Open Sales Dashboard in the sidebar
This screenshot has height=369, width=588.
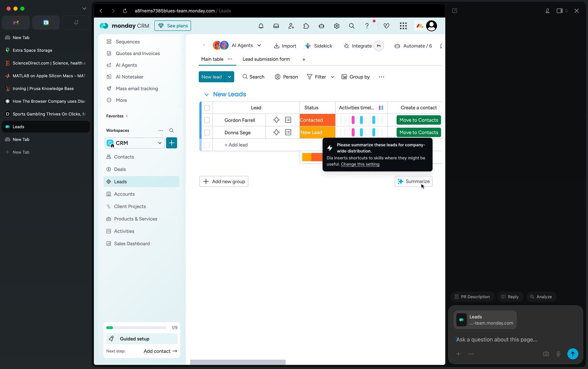pyautogui.click(x=141, y=244)
